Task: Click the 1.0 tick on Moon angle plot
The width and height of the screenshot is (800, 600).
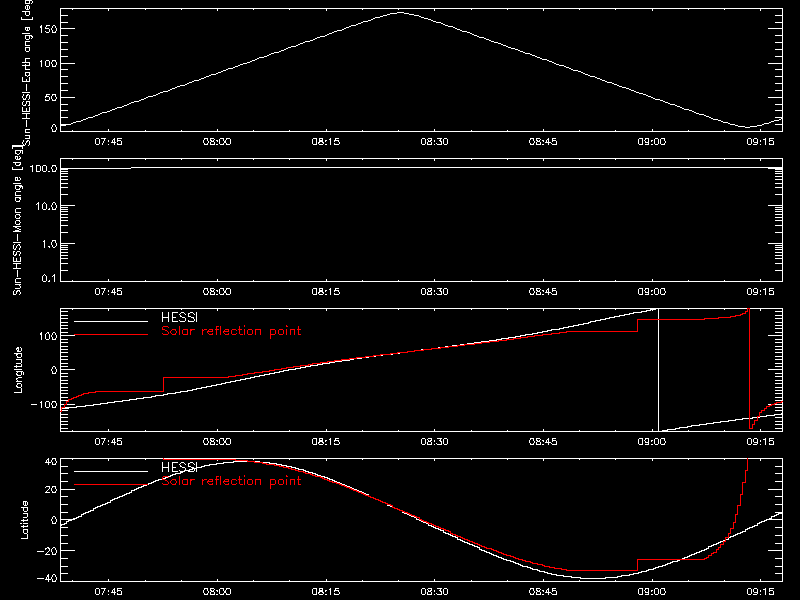Action: [x=49, y=244]
